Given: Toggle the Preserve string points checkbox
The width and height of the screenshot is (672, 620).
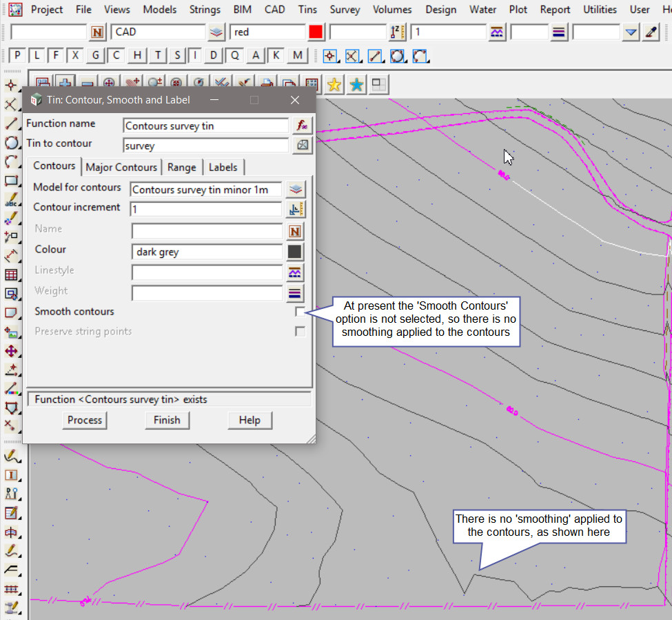Looking at the screenshot, I should (300, 332).
